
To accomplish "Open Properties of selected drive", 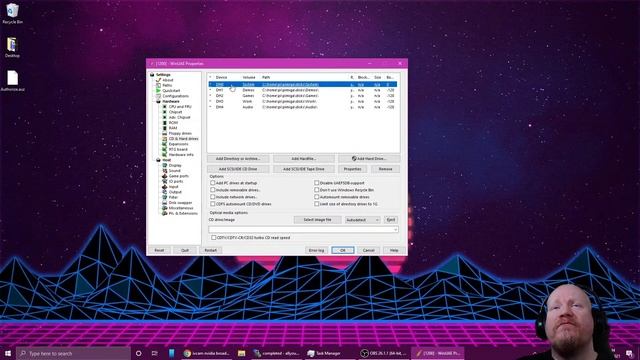I will (x=352, y=169).
